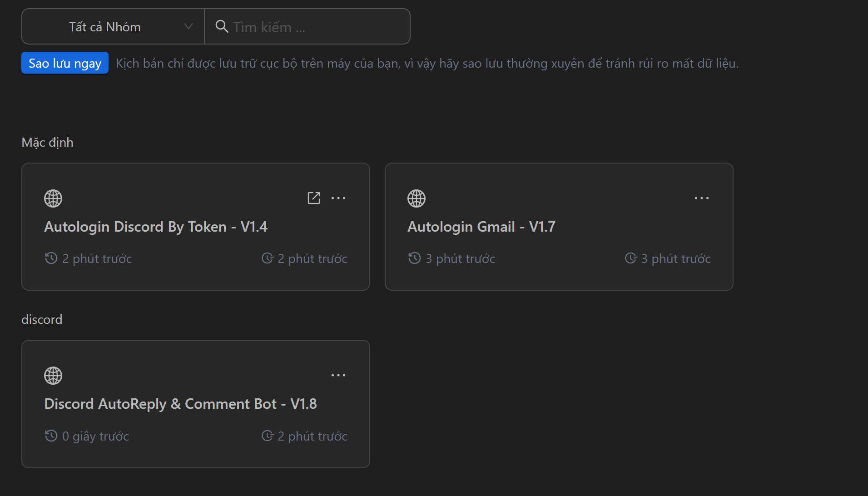Screen dimensions: 868x496
Task: Click the "discord" group heading
Action: click(42, 320)
